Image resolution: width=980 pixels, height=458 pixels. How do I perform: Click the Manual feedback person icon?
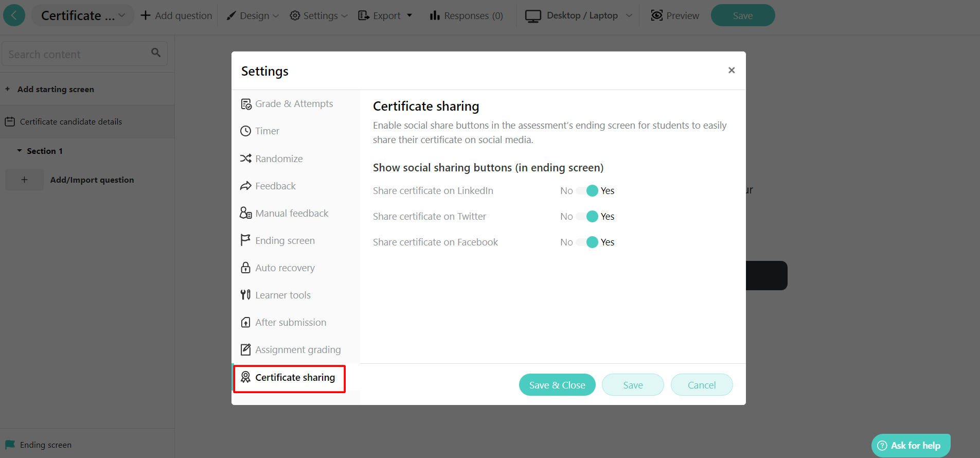(246, 213)
